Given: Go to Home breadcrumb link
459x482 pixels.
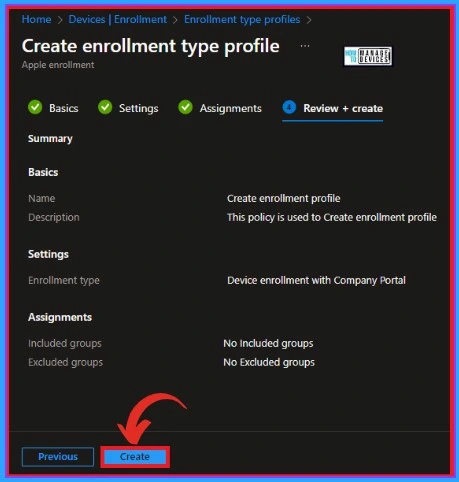Looking at the screenshot, I should tap(36, 19).
